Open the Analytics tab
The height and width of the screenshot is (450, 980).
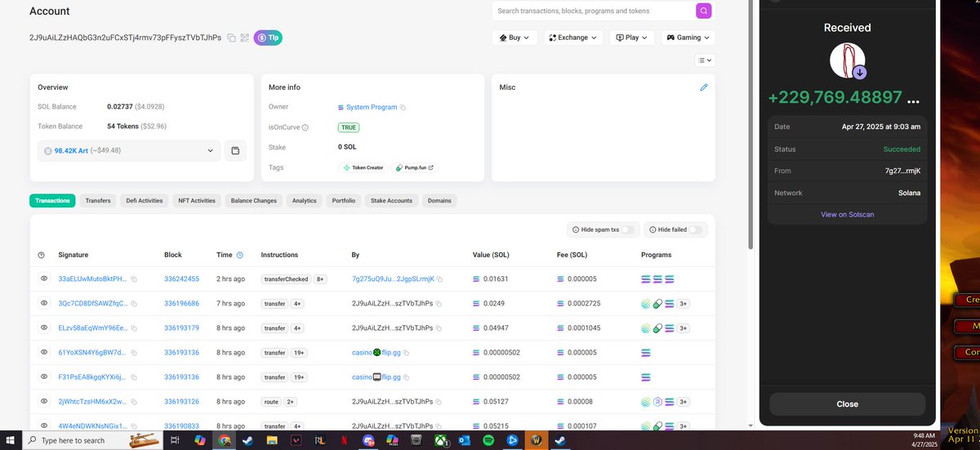pos(305,200)
